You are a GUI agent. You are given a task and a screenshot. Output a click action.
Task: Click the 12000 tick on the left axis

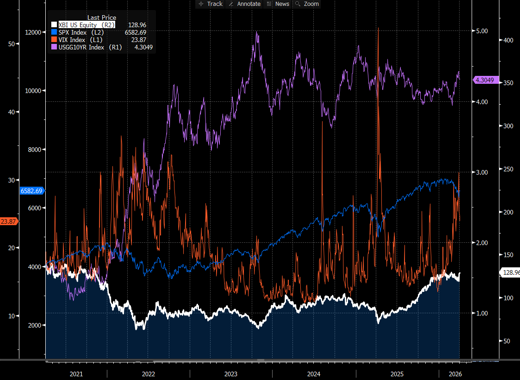33,32
